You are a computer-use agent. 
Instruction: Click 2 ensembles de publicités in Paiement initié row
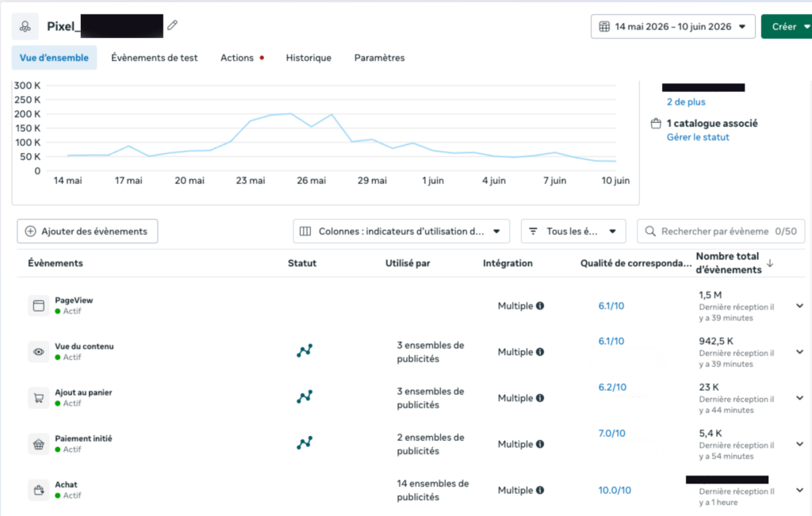(x=431, y=444)
